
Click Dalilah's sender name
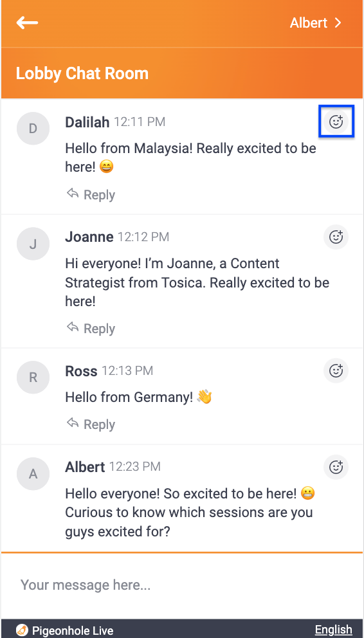(x=87, y=122)
